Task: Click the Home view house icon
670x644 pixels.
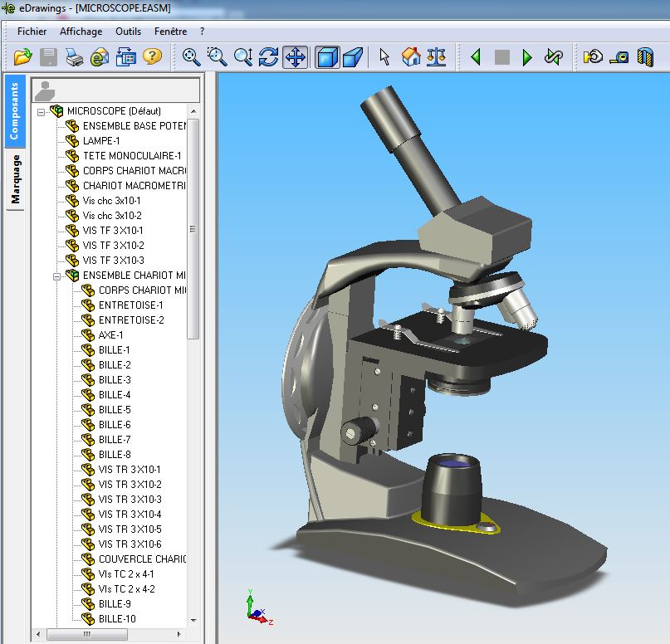Action: point(411,56)
